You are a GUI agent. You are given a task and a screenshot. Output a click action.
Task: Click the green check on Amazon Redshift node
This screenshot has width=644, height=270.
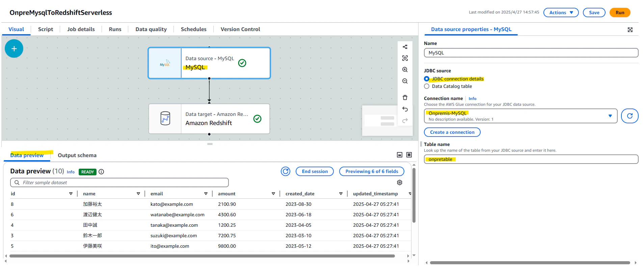pyautogui.click(x=257, y=119)
